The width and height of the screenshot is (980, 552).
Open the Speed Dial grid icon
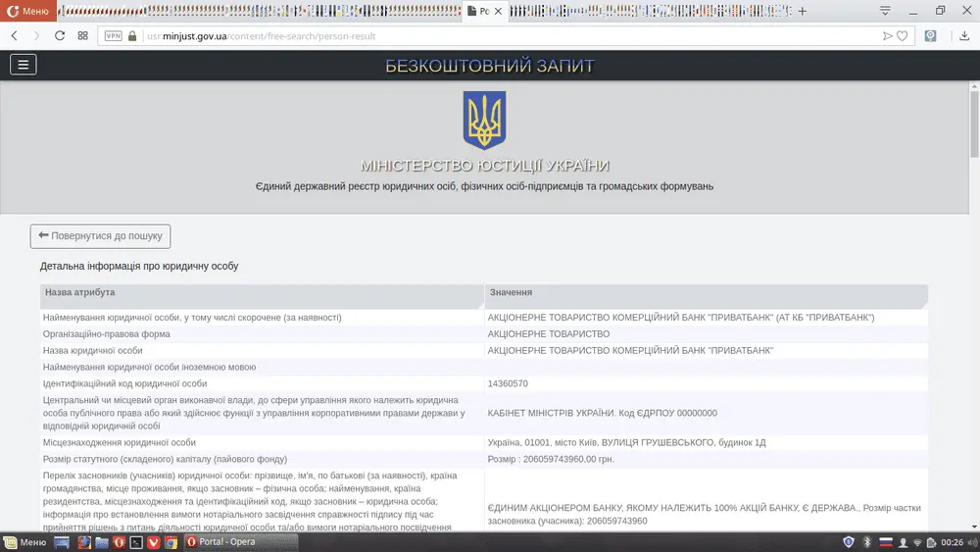[83, 35]
